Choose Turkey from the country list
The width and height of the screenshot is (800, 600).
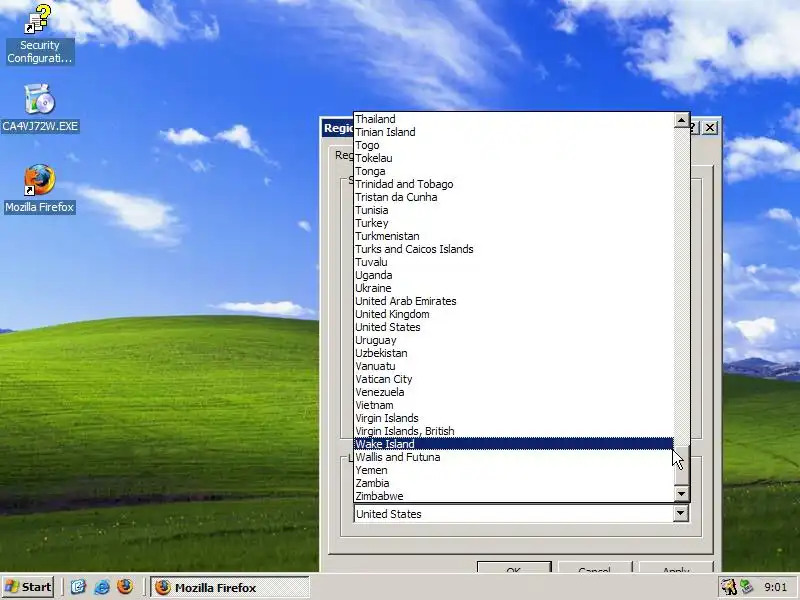click(x=514, y=223)
